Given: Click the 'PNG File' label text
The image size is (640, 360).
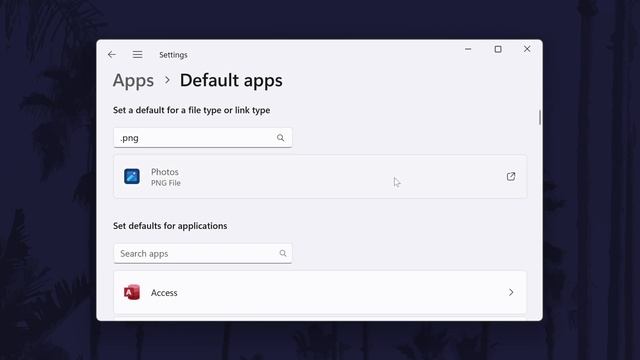Looking at the screenshot, I should click(x=166, y=183).
